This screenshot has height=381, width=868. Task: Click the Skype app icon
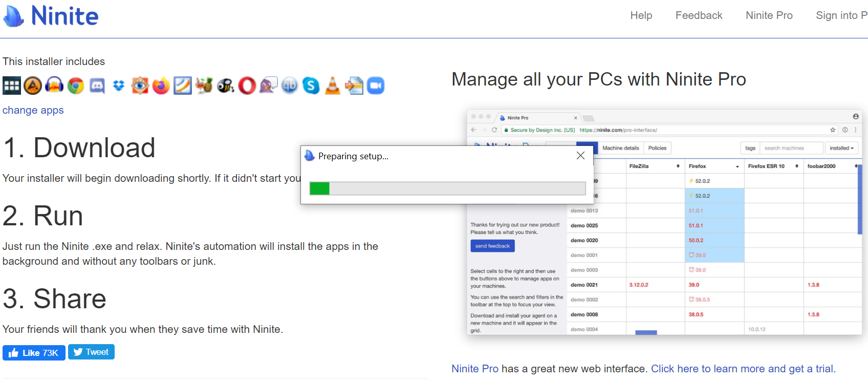click(311, 86)
